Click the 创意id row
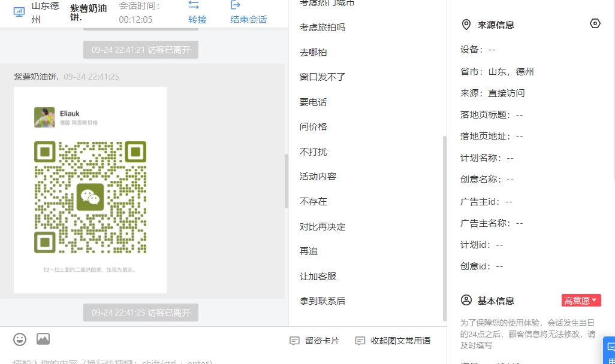The width and height of the screenshot is (615, 364). (x=482, y=266)
